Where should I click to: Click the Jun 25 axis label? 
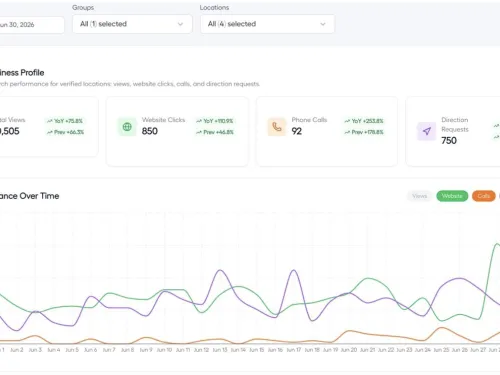441,350
